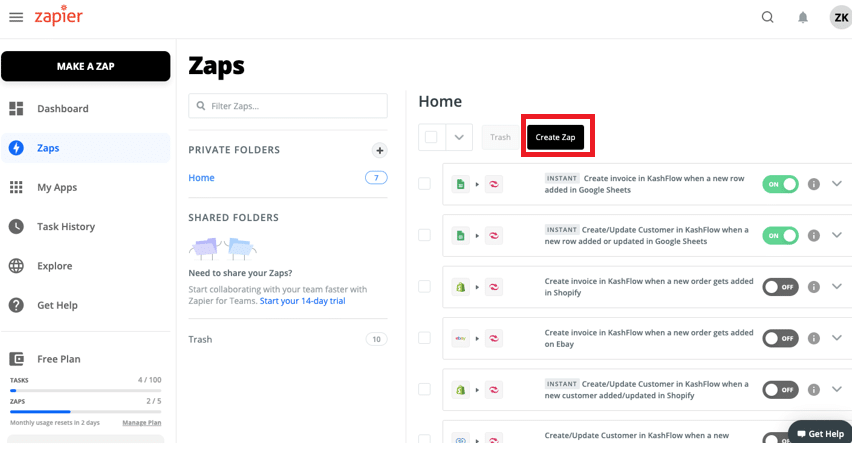Image resolution: width=867 pixels, height=456 pixels.
Task: Open the ZK profile avatar
Action: coord(840,17)
